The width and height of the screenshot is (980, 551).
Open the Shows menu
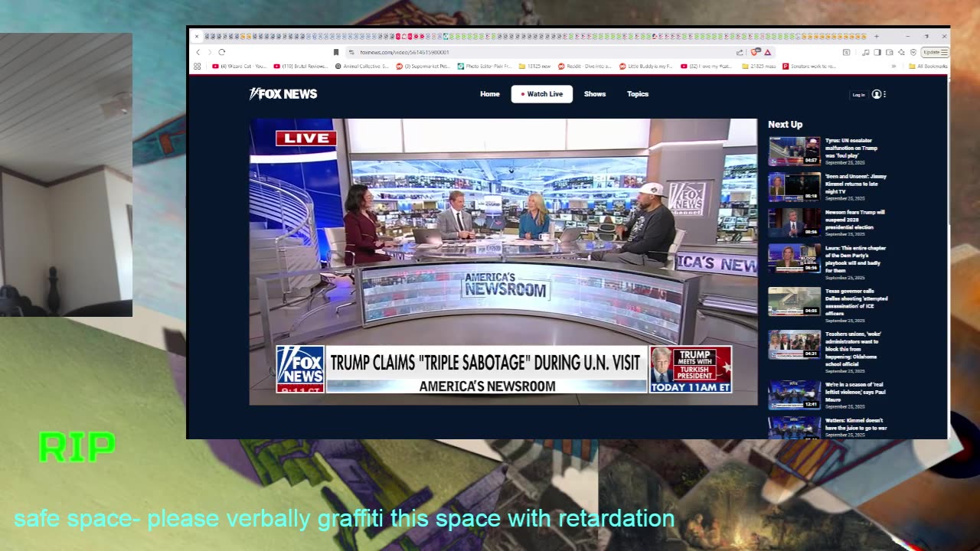click(595, 94)
